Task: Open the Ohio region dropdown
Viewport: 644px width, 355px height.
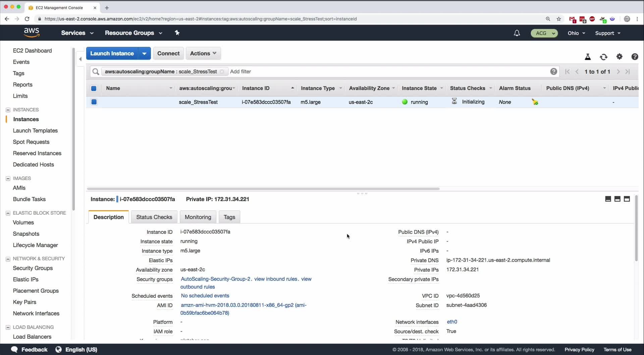Action: click(x=576, y=33)
